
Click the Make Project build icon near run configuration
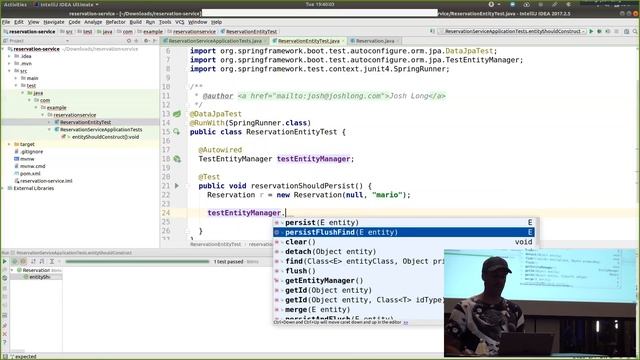point(432,31)
